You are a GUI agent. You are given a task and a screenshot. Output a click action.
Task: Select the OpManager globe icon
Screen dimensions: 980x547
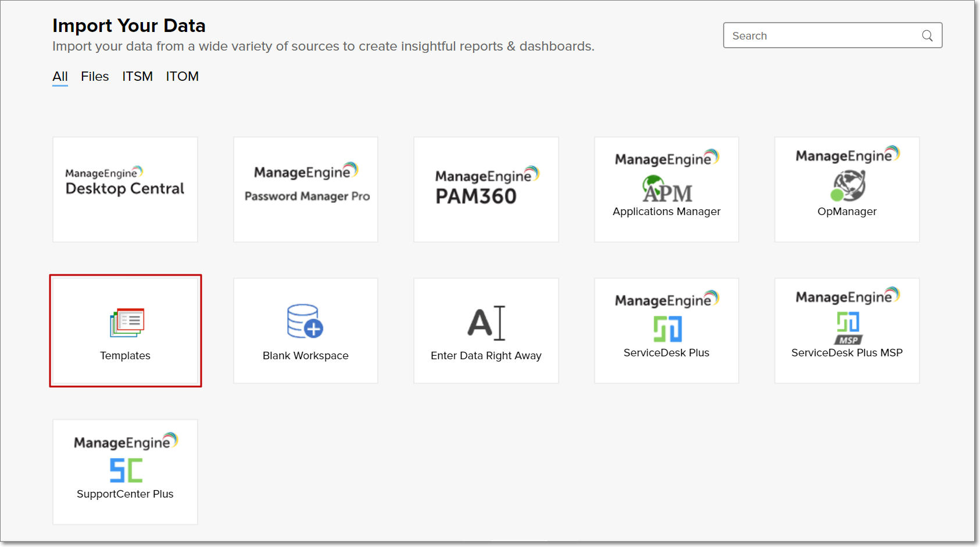[847, 186]
